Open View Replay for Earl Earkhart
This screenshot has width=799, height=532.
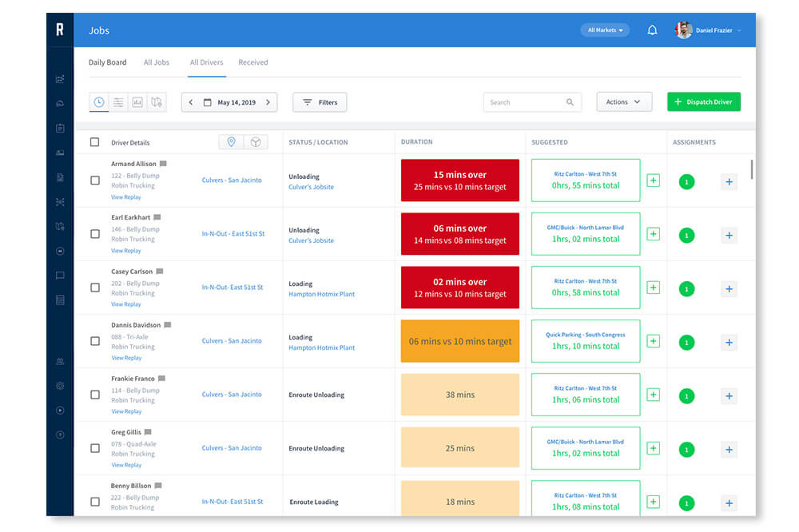coord(126,251)
